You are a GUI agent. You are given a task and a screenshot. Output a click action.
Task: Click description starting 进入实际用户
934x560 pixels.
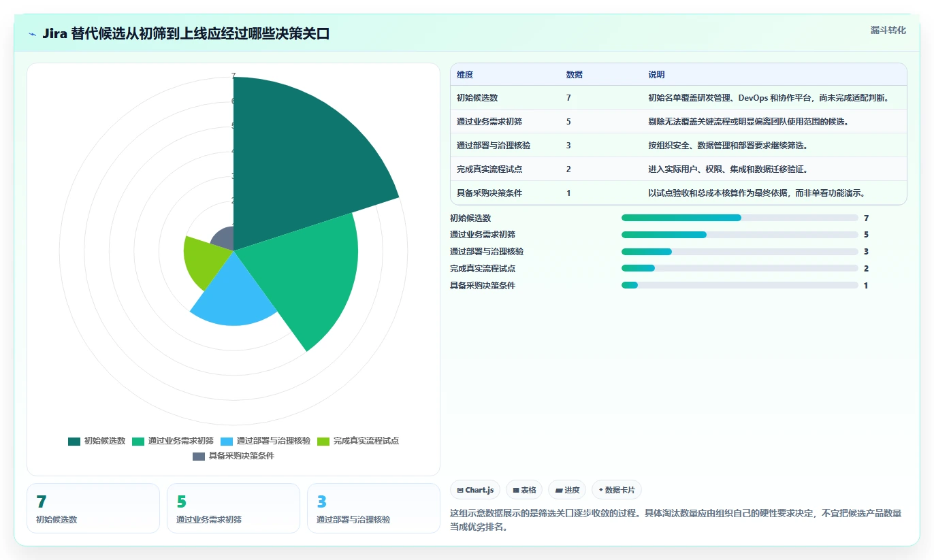pos(728,169)
